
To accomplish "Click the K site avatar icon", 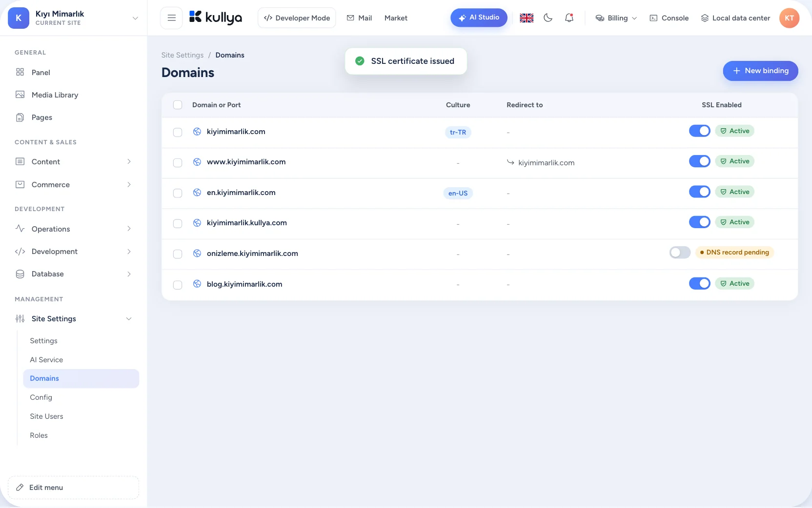I will click(19, 18).
